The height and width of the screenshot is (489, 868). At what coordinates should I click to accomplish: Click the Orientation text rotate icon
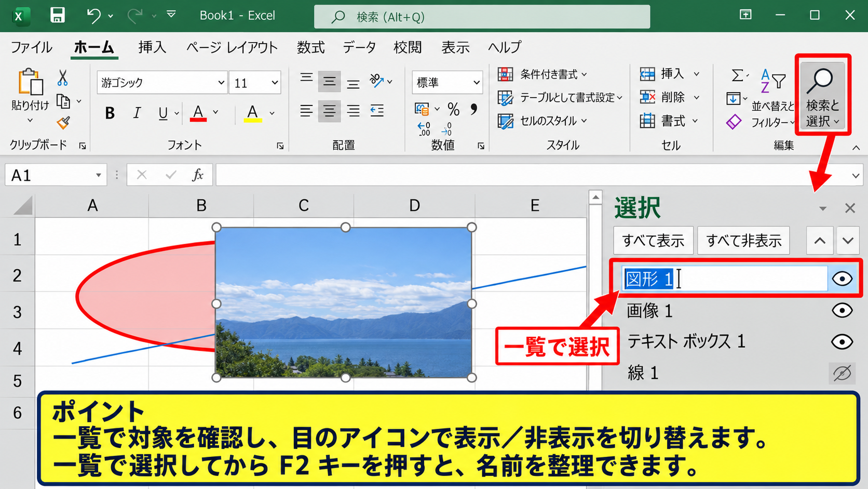coord(377,81)
